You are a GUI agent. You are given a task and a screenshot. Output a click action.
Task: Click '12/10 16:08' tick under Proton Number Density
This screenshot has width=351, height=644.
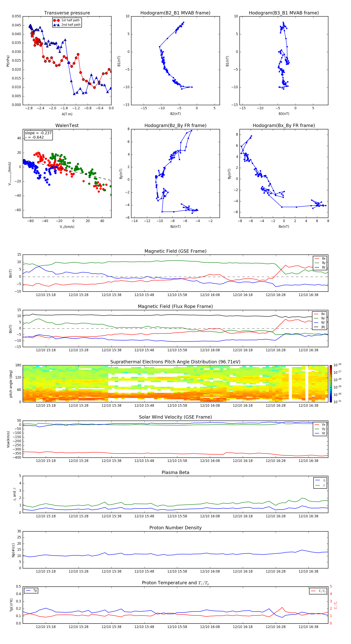click(x=210, y=571)
